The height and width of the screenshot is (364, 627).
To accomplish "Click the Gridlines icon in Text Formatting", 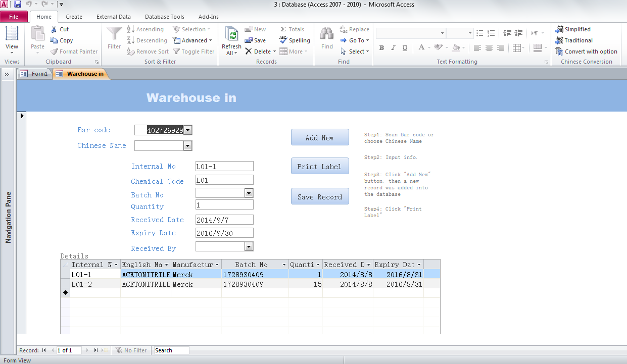I will 516,48.
